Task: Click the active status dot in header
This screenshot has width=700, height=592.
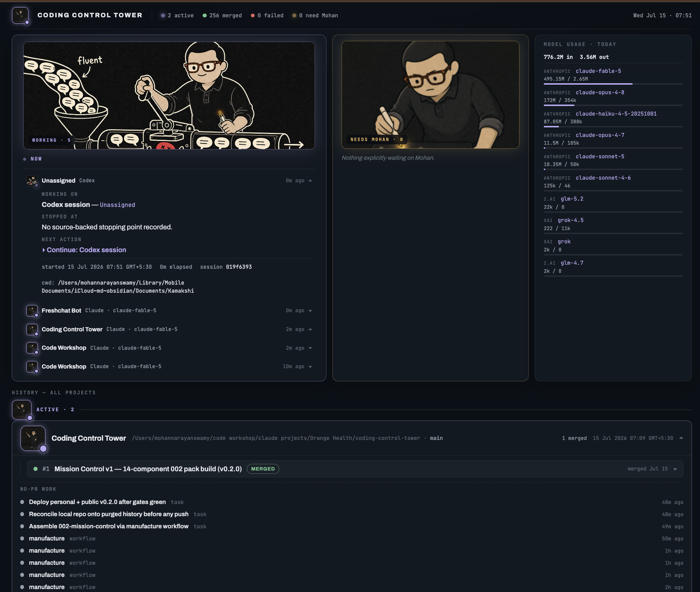Action: 163,15
